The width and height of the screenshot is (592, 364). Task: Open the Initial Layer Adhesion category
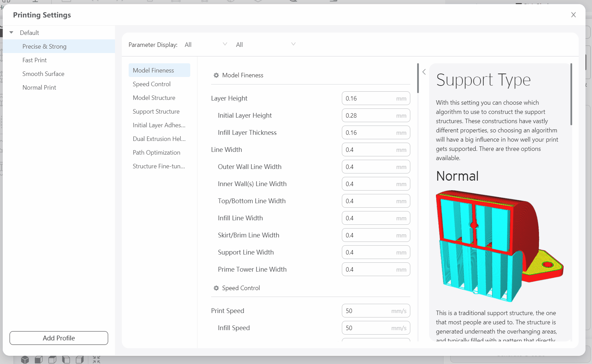(x=159, y=125)
